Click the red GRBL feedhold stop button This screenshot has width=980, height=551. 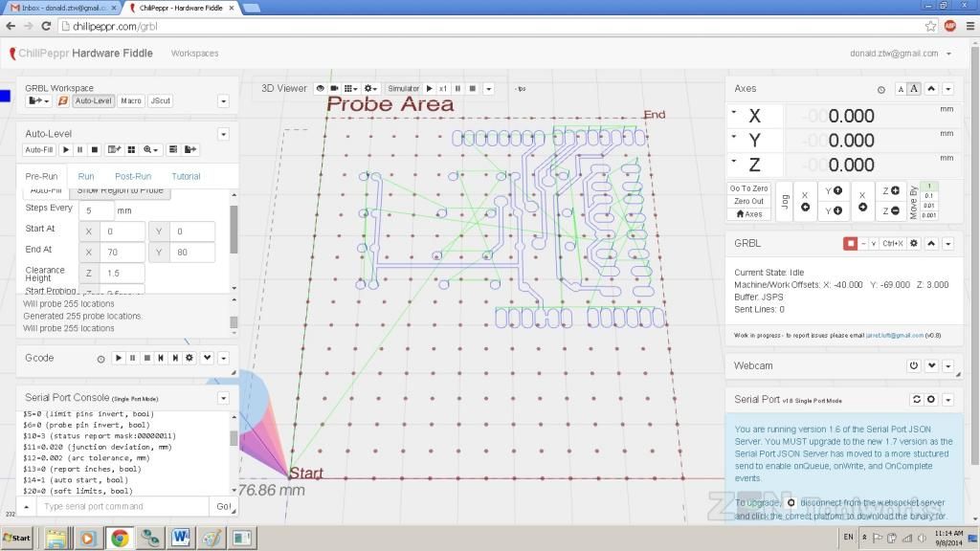(x=850, y=243)
